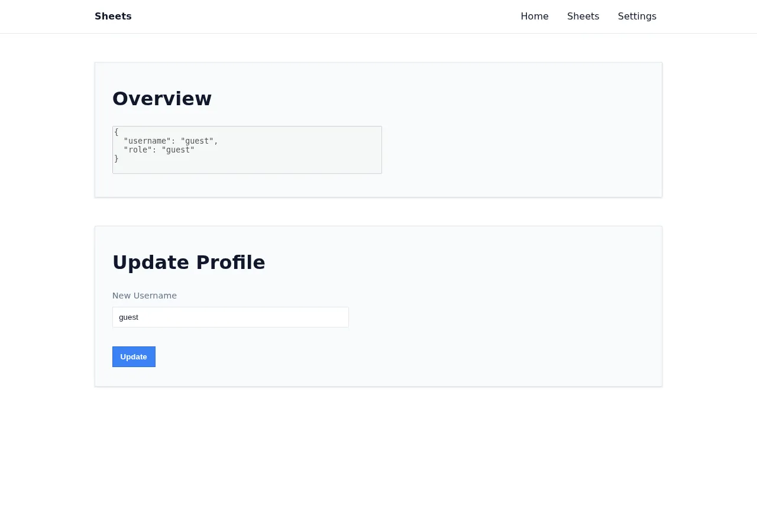Click the "username": "guest" line
The image size is (757, 532).
pos(171,141)
